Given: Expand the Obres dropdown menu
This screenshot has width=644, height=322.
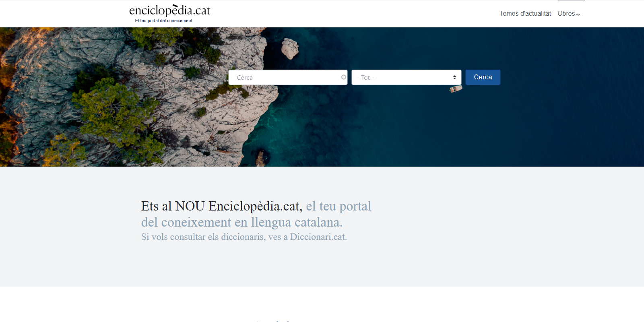Looking at the screenshot, I should [569, 14].
